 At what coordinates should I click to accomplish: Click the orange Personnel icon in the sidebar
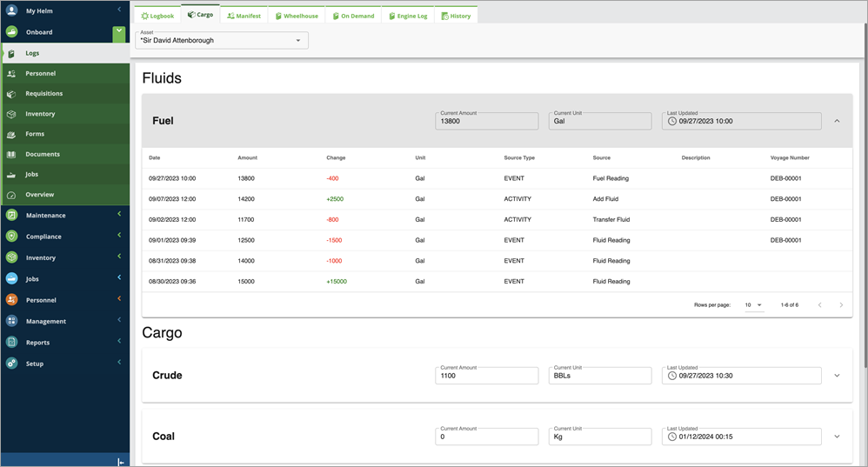tap(11, 300)
